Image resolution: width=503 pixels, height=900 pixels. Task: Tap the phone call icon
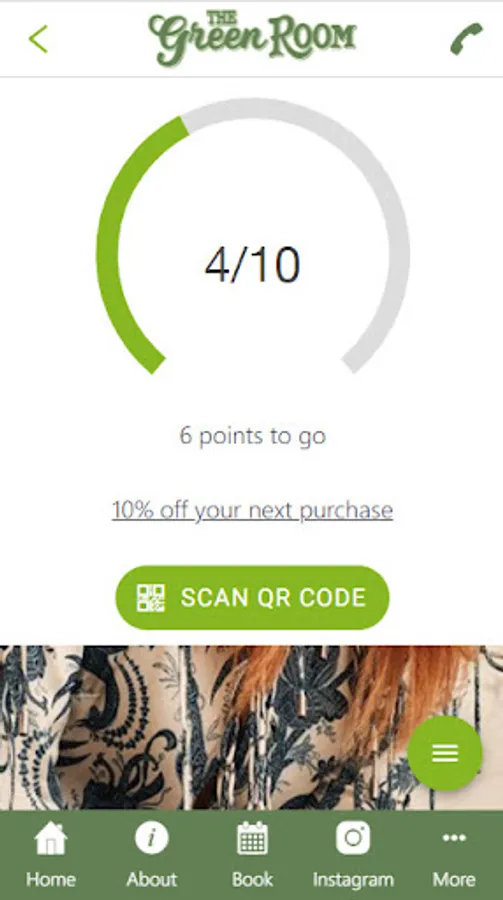coord(466,39)
